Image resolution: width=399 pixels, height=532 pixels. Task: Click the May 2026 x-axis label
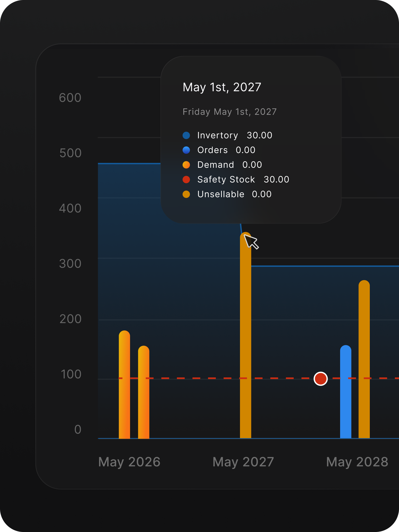(x=129, y=462)
